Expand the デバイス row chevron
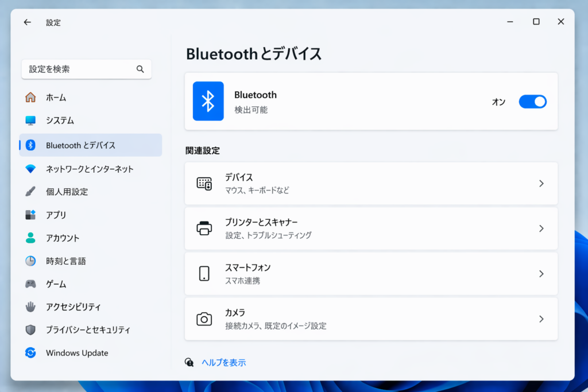 point(541,183)
